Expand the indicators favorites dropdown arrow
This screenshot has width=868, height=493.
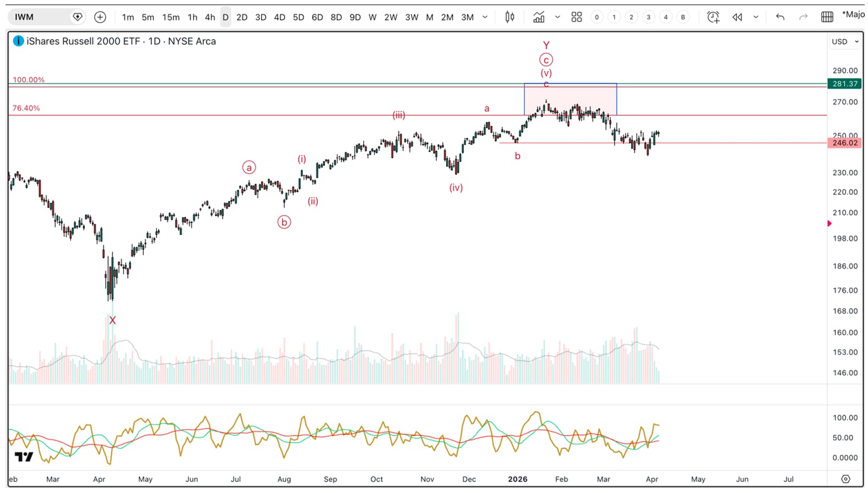[557, 17]
